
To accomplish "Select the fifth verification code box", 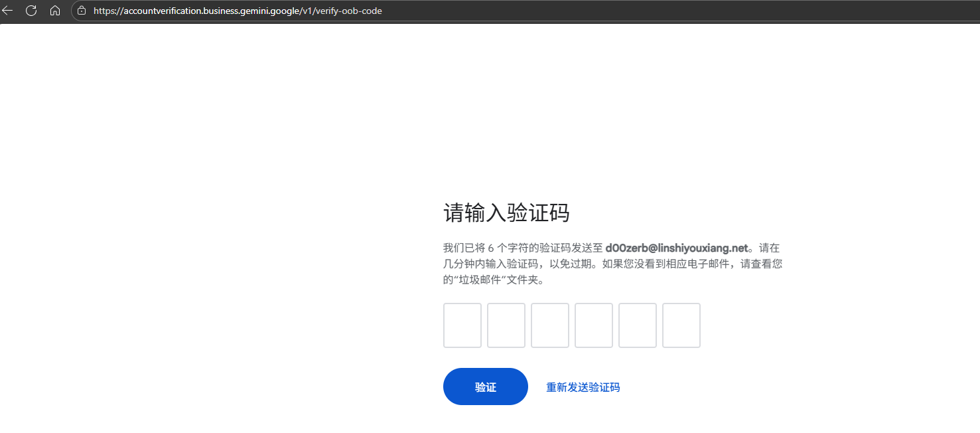I will 637,325.
